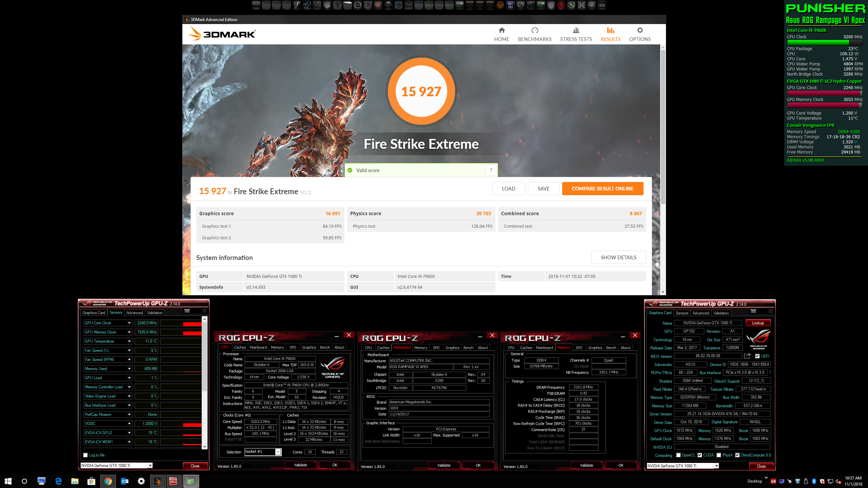Open 3DMark Options gear
This screenshot has height=488, width=868.
coord(639,30)
